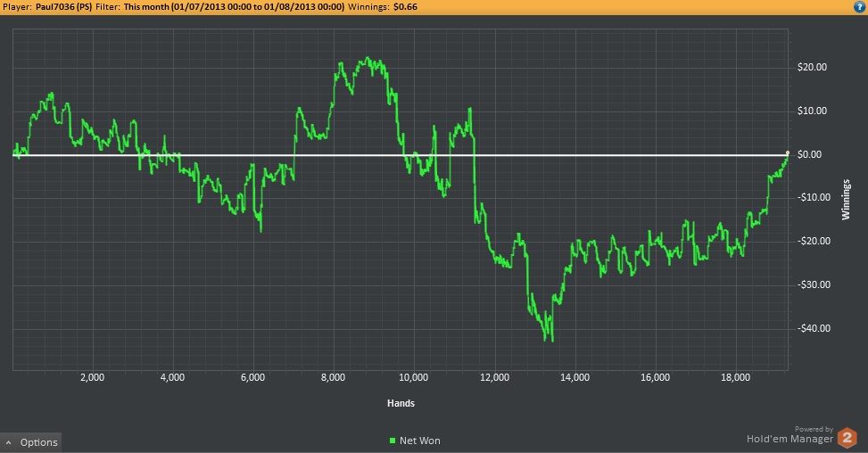Click the Net Won legend label
Image resolution: width=868 pixels, height=453 pixels.
tap(419, 441)
